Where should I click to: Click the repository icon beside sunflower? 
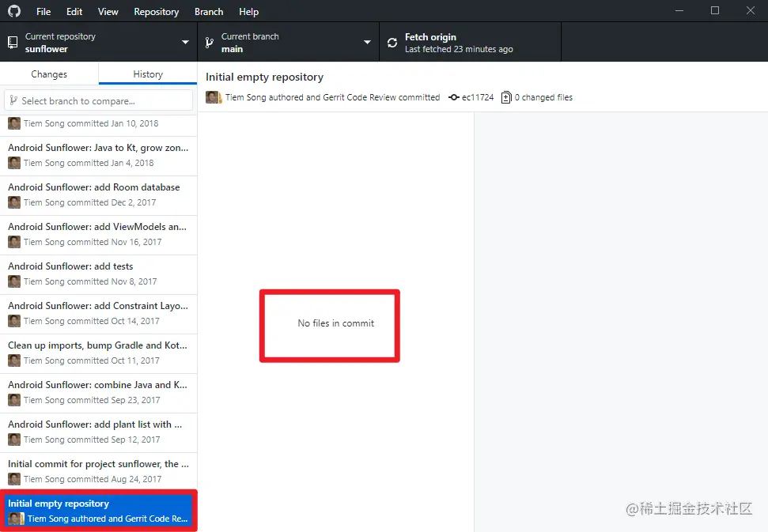13,43
